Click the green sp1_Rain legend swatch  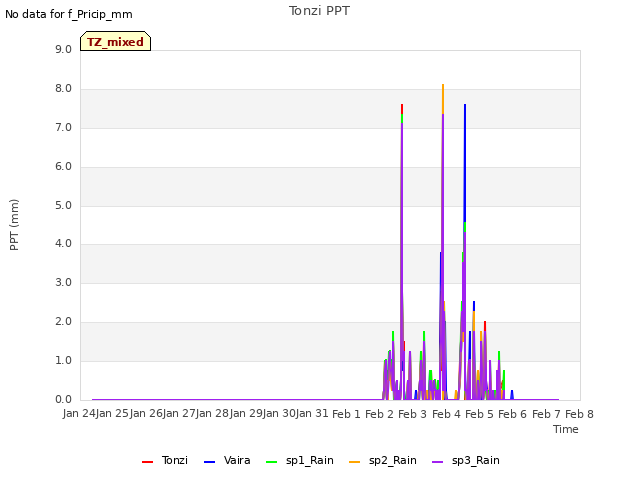[271, 462]
